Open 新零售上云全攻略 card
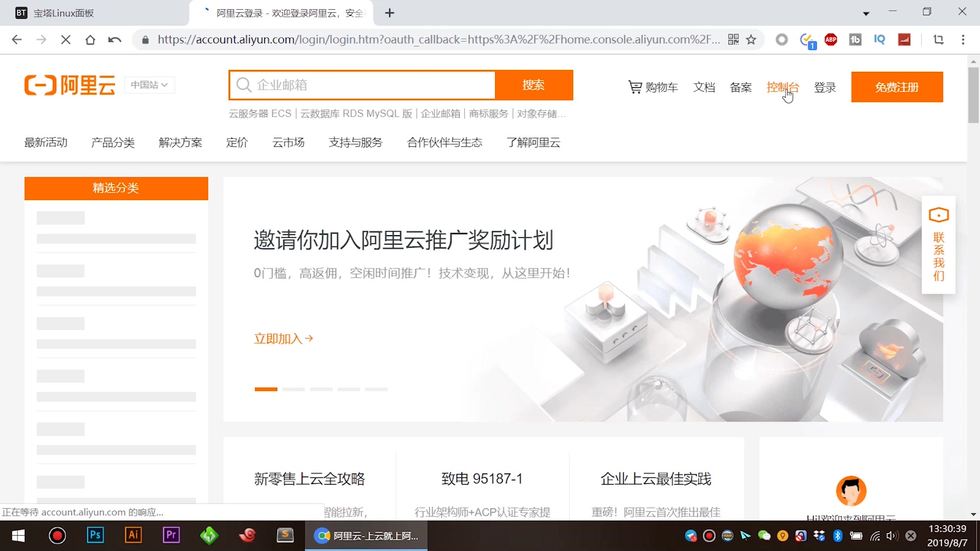The width and height of the screenshot is (980, 551). tap(309, 479)
